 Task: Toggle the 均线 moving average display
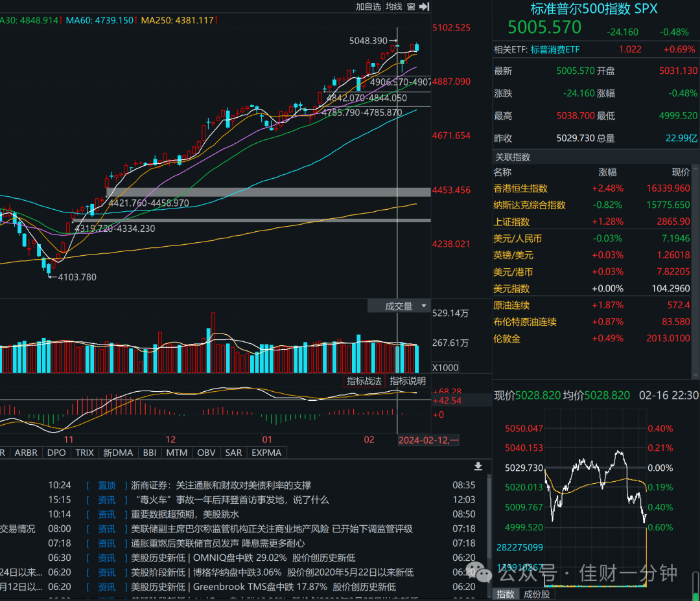click(x=394, y=6)
